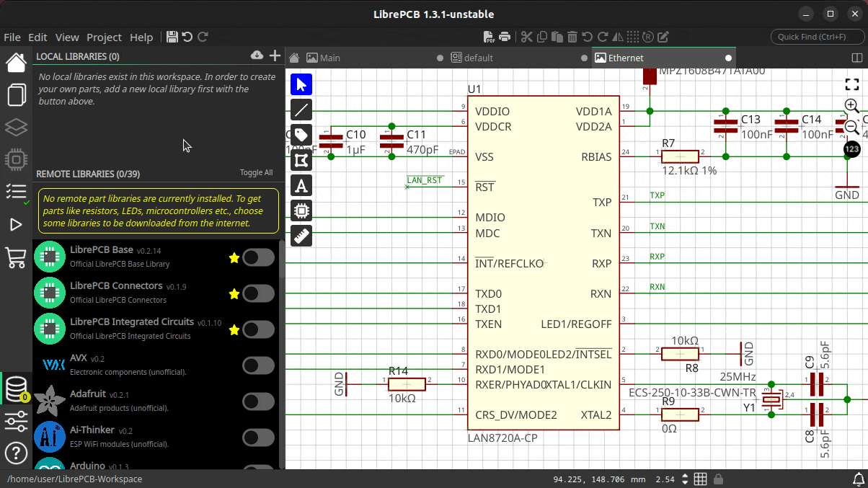Screen dimensions: 868x488
Task: Open the order cart panel
Action: tap(16, 257)
